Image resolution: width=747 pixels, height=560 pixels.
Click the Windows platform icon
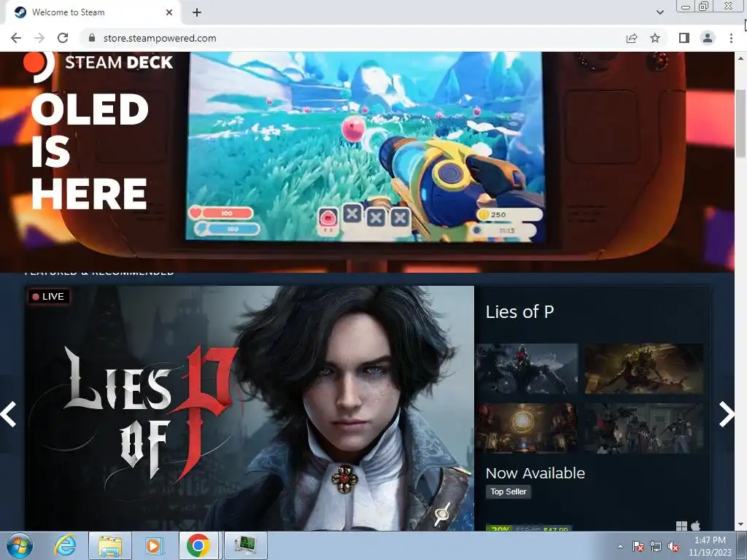682,526
